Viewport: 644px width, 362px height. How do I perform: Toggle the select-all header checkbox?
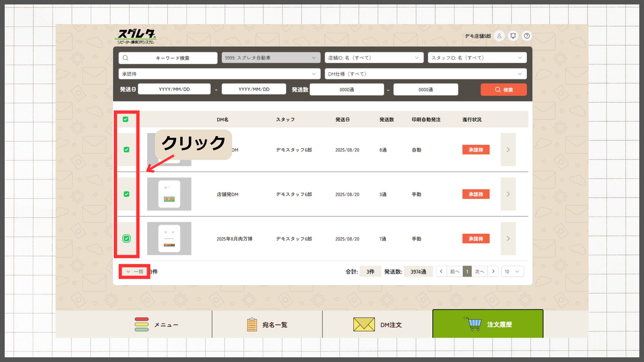pos(125,119)
